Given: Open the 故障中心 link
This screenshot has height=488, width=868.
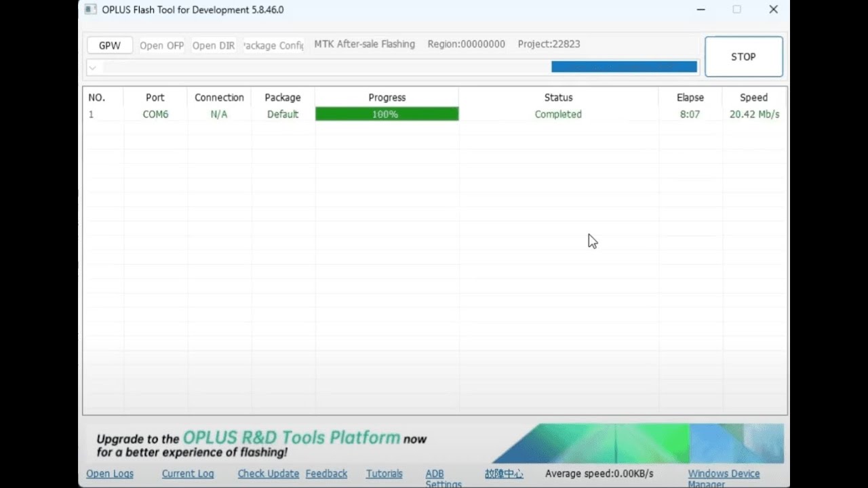Looking at the screenshot, I should pos(504,474).
